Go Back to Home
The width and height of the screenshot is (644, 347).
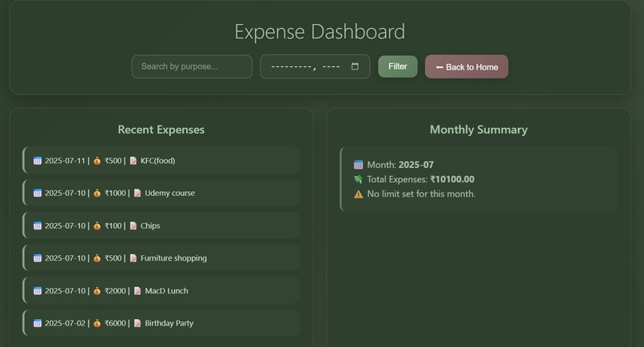[x=467, y=66]
